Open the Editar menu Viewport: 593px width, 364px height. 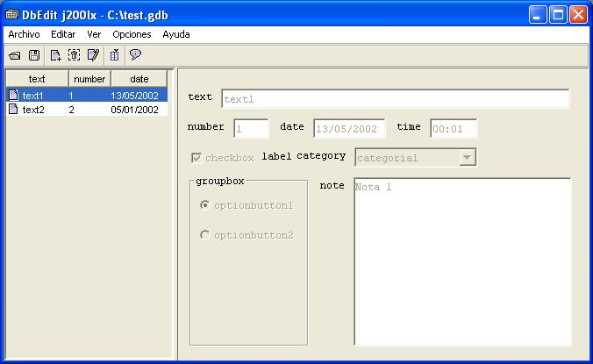[63, 34]
